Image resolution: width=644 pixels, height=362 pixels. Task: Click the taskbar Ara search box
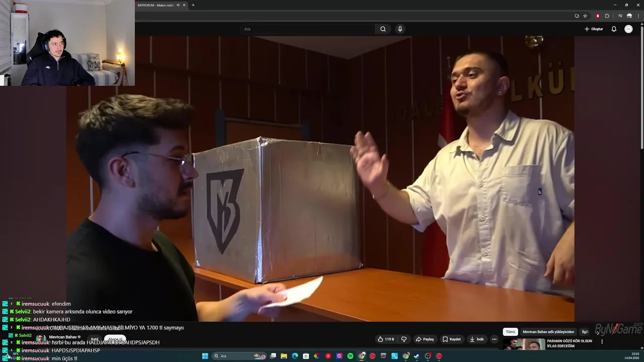239,356
